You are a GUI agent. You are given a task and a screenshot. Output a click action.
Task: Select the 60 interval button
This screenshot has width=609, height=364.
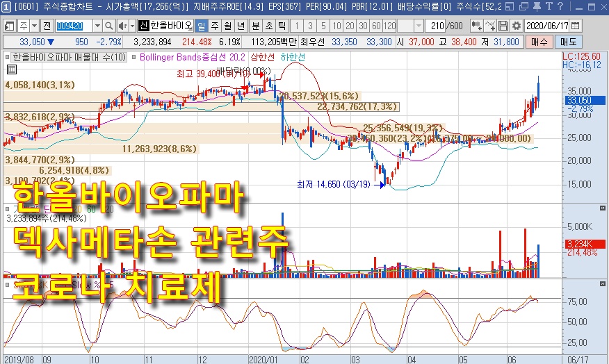(x=376, y=26)
